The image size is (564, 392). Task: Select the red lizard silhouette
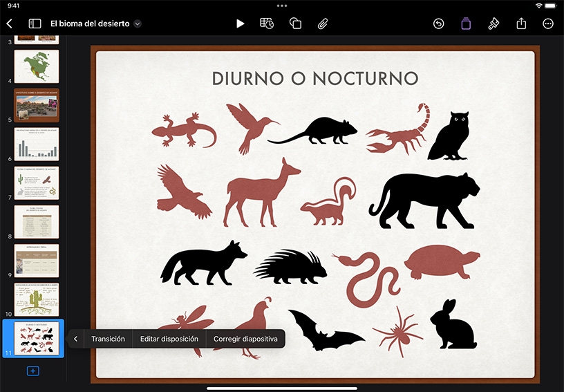click(x=184, y=130)
